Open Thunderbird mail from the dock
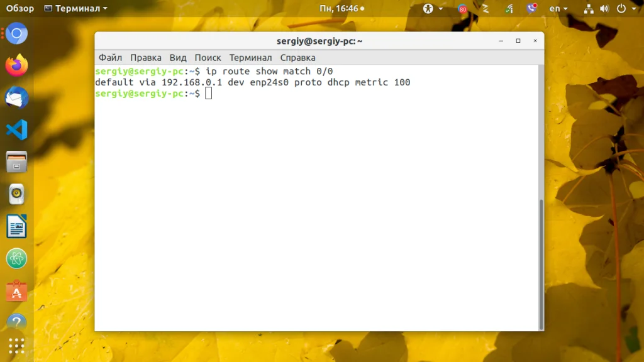Screen dimensions: 644x362 tap(16, 97)
